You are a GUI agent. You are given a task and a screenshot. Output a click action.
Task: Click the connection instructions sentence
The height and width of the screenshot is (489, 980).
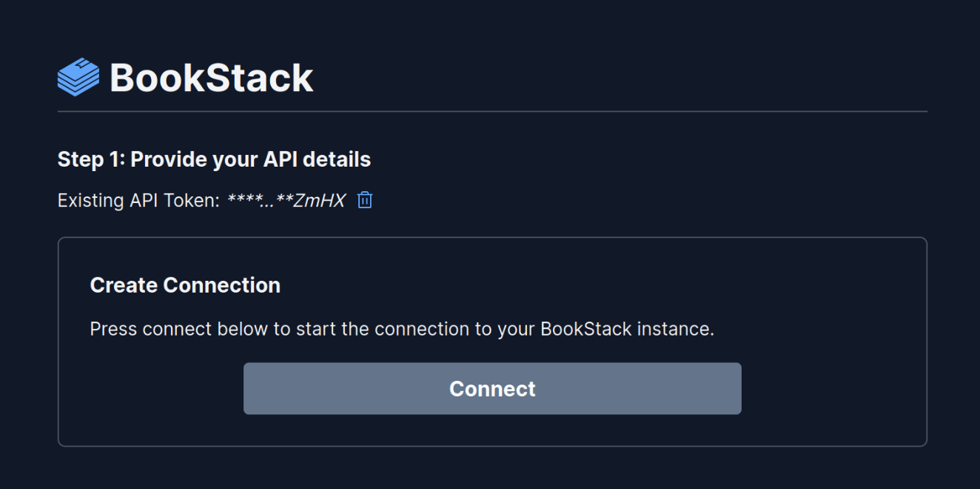pyautogui.click(x=402, y=328)
